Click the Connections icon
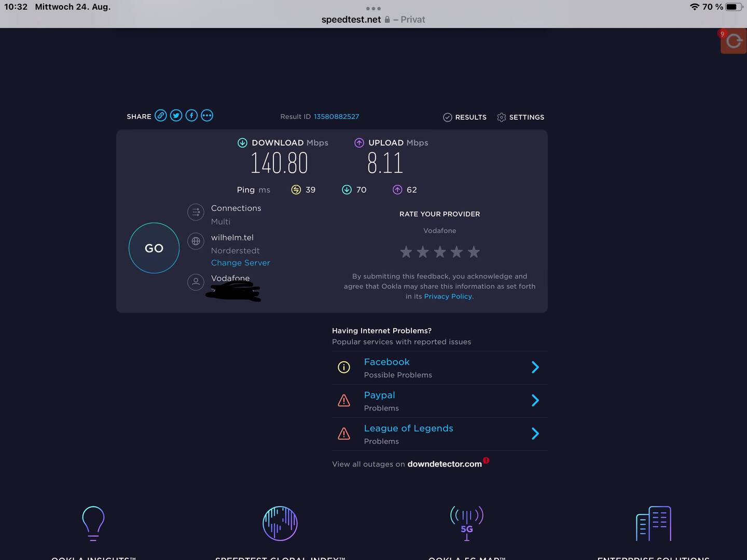Screen dimensions: 747x560 [196, 212]
